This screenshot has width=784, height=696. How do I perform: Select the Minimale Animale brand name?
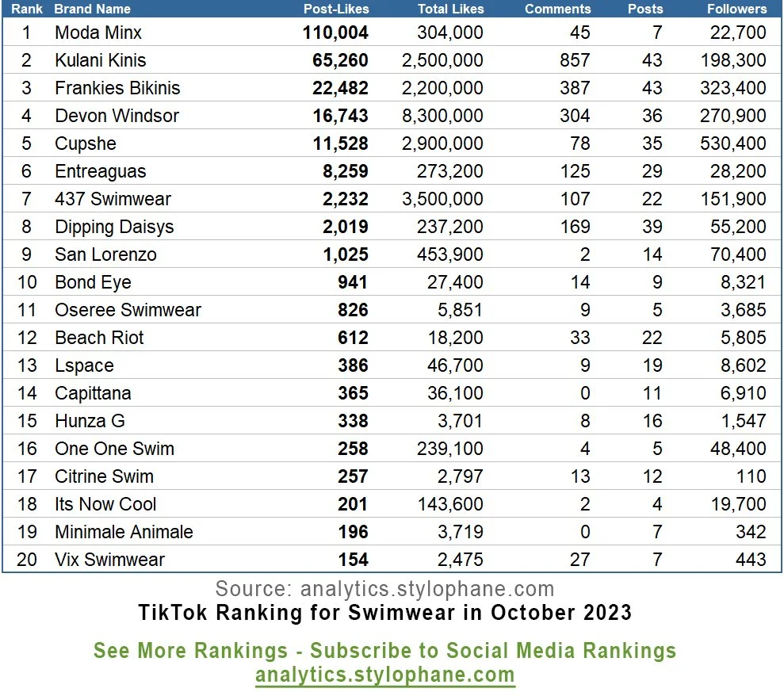124,532
